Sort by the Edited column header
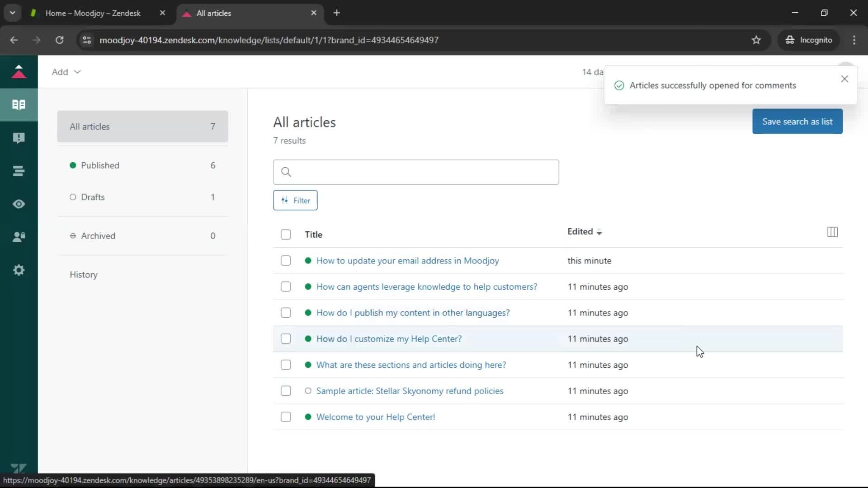Viewport: 868px width, 488px height. 585,232
